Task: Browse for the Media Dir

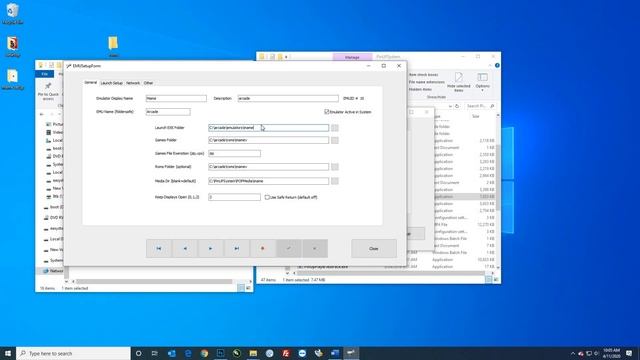Action: tap(335, 181)
